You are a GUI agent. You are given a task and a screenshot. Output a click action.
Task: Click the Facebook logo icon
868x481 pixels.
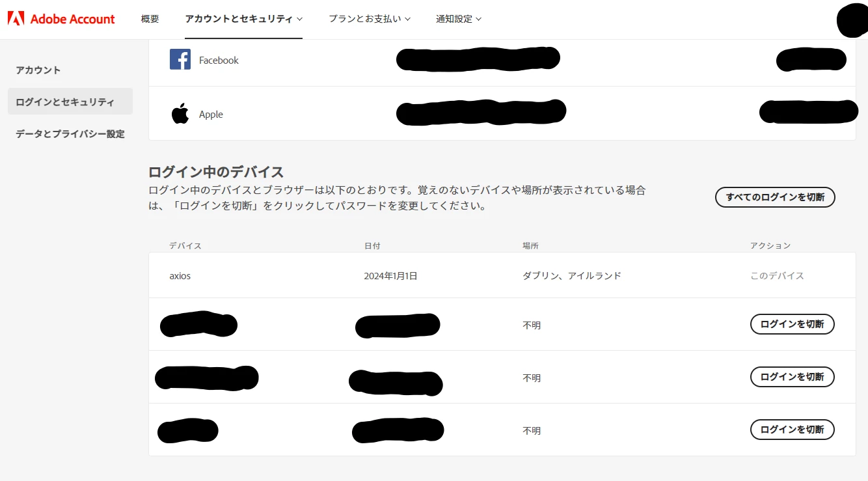(x=180, y=59)
